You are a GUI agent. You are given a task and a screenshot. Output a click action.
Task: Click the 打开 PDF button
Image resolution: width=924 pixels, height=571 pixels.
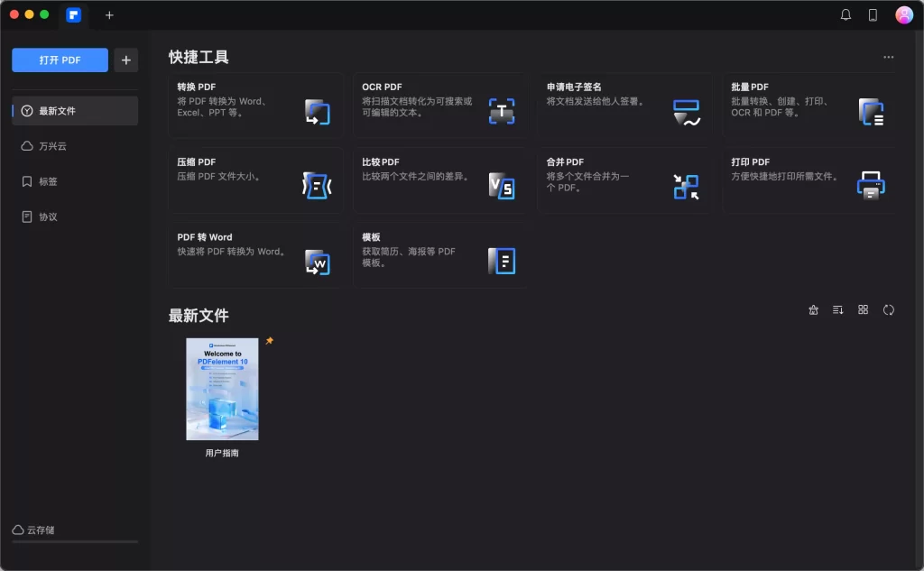coord(60,60)
